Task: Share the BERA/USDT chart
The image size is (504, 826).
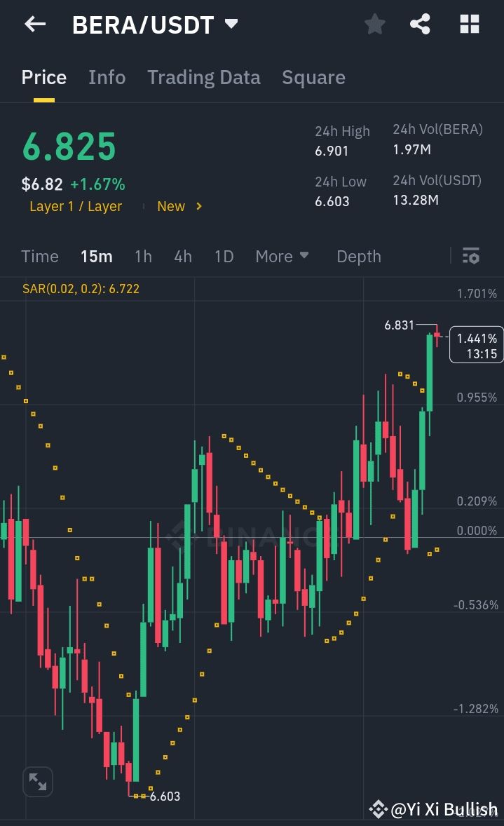Action: pos(420,24)
